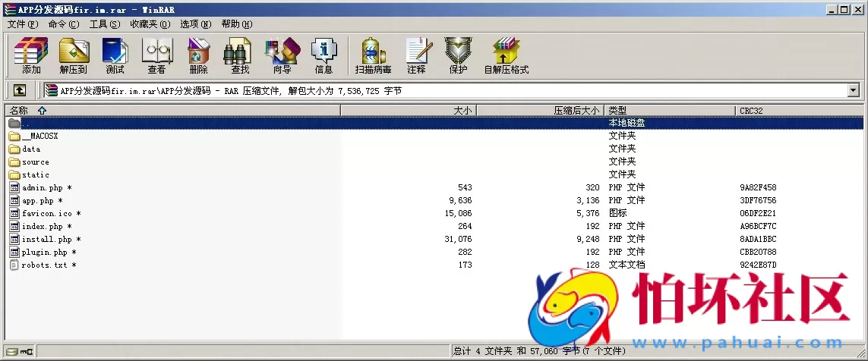Click the robots.txt file icon
The height and width of the screenshot is (361, 868).
click(15, 265)
